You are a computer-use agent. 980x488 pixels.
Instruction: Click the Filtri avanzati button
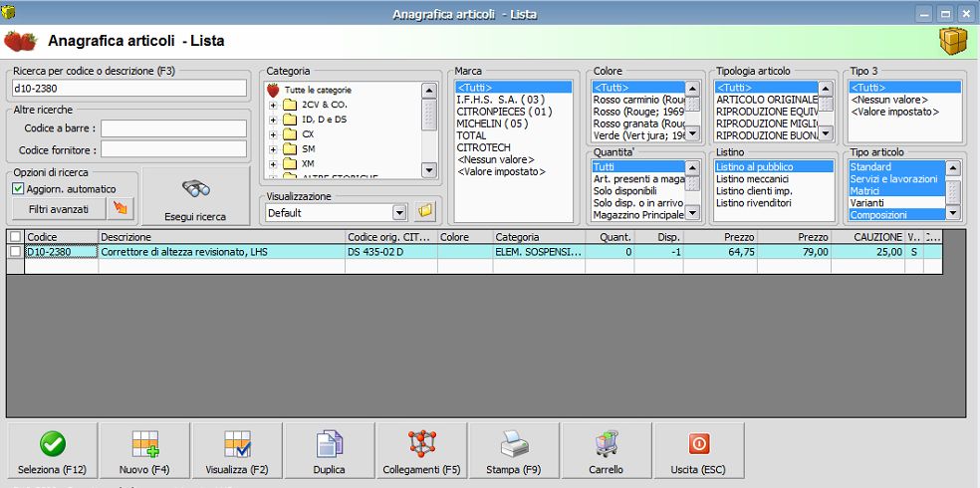(x=59, y=209)
